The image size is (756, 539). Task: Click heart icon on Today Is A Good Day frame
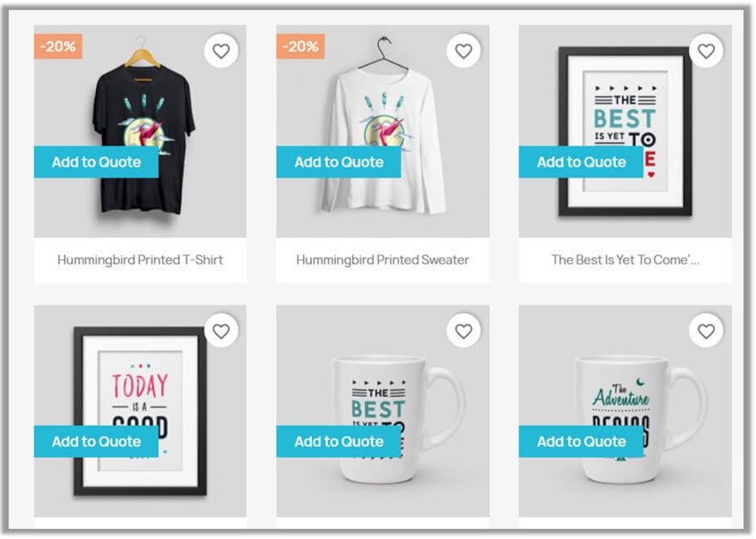pos(221,330)
